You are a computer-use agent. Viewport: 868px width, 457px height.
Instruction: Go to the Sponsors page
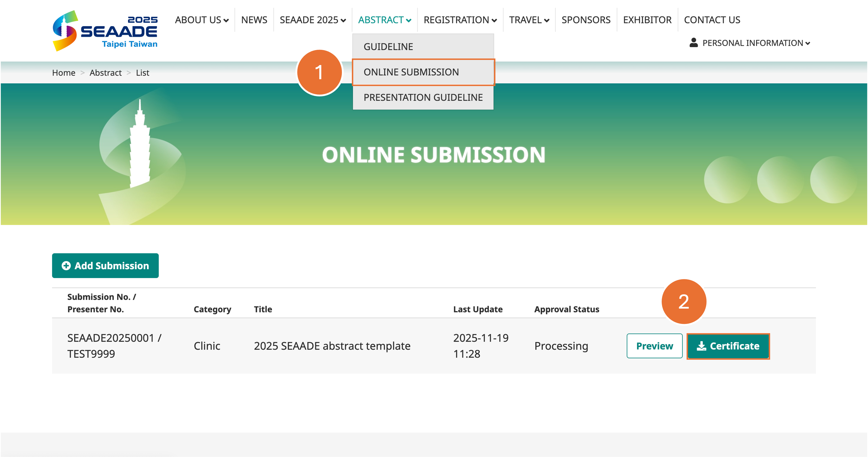click(x=586, y=20)
